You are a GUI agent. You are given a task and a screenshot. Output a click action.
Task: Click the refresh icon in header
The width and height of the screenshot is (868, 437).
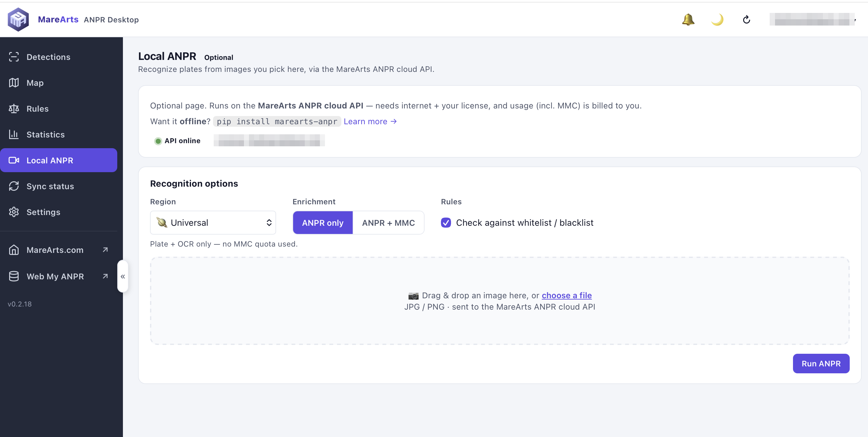pos(746,20)
